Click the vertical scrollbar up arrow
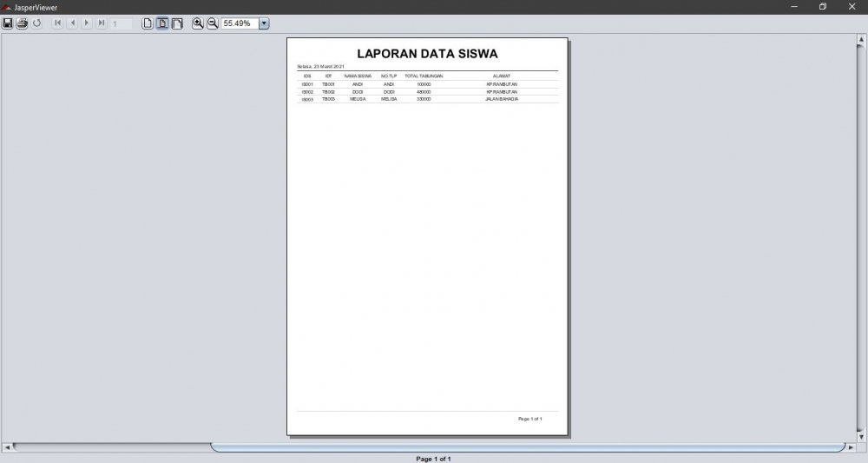The image size is (868, 463). [861, 40]
